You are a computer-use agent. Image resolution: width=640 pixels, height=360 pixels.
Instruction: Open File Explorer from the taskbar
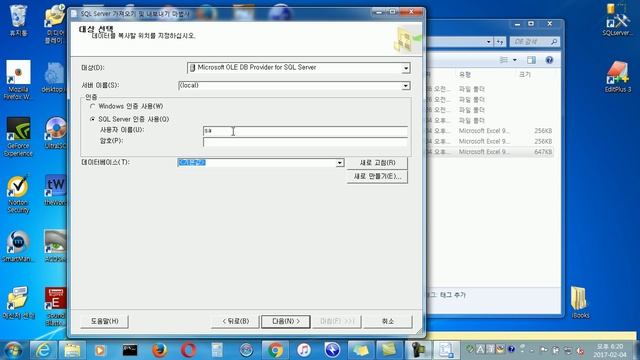point(72,350)
